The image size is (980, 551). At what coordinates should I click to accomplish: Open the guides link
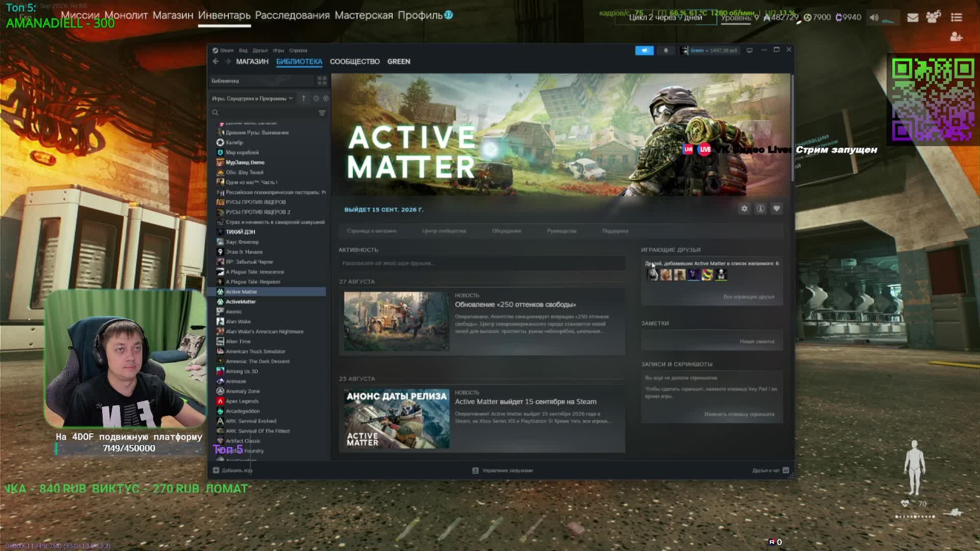[561, 231]
